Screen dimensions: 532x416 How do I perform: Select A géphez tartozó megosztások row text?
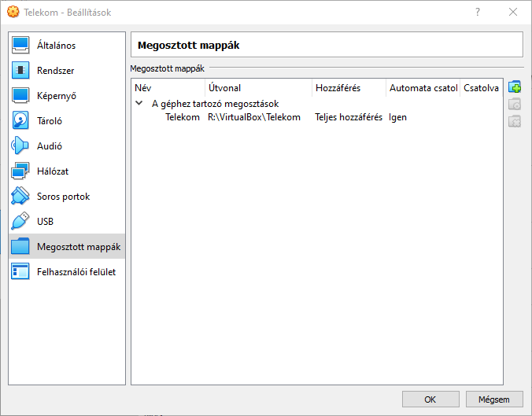215,104
